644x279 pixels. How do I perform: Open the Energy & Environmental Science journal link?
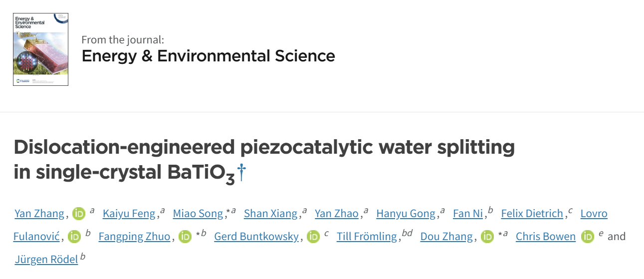208,55
